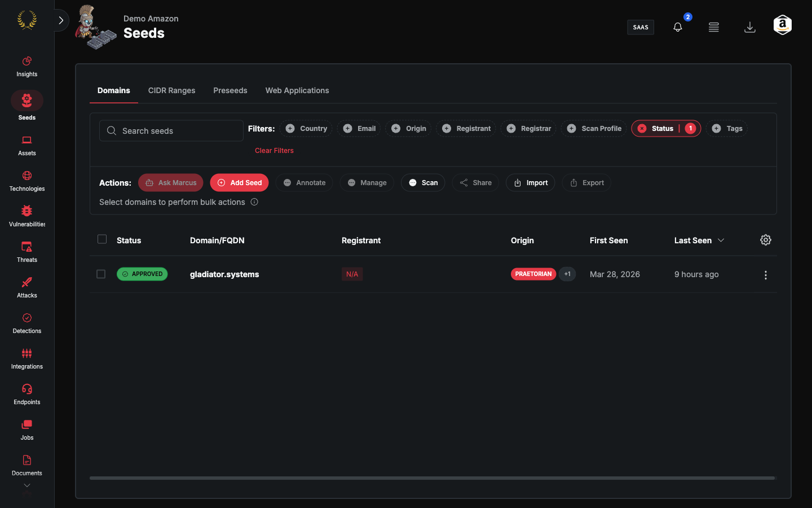Click the download icon in header

click(x=750, y=27)
